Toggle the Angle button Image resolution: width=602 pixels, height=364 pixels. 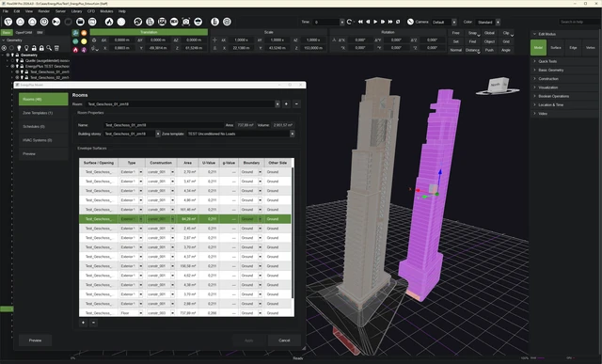pyautogui.click(x=506, y=50)
